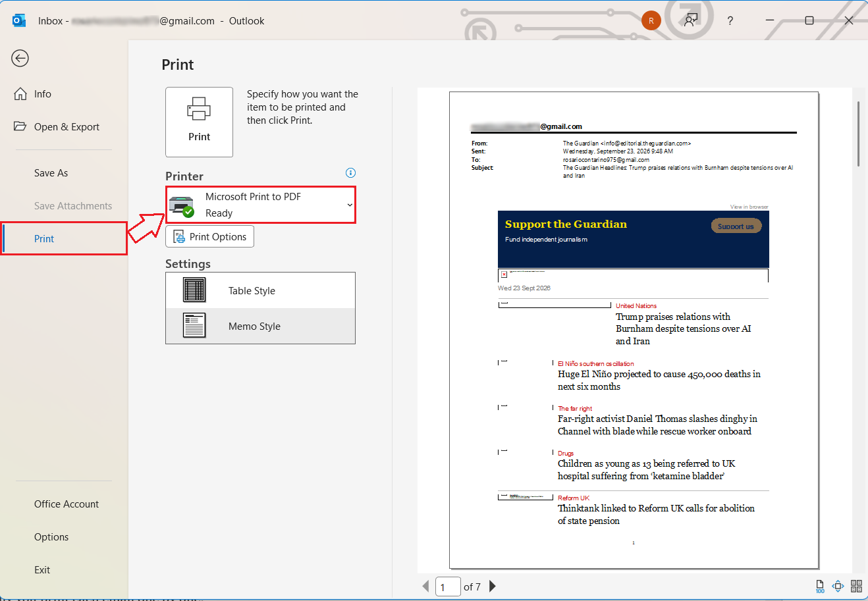
Task: Click headline 'Children as young as 13'
Action: click(646, 469)
